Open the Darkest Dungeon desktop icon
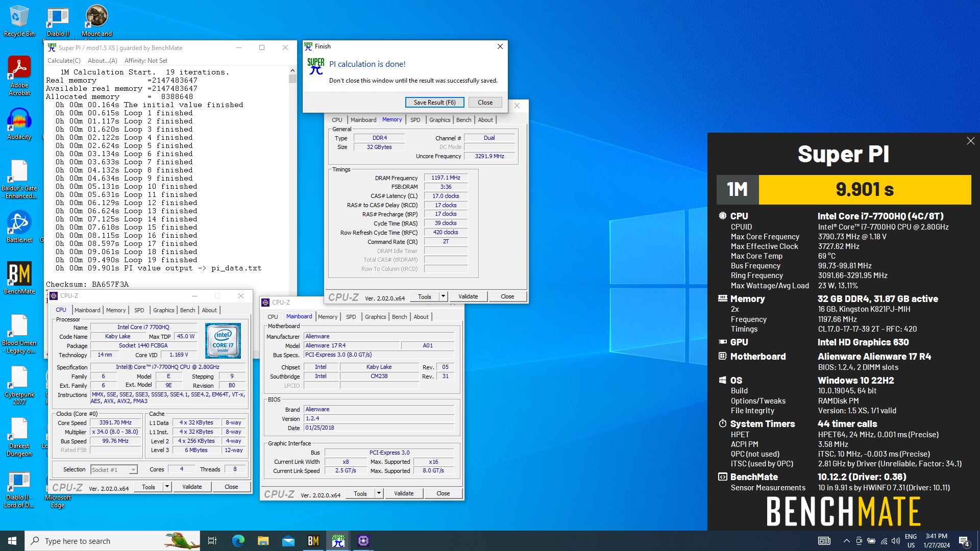Image resolution: width=980 pixels, height=551 pixels. click(19, 437)
